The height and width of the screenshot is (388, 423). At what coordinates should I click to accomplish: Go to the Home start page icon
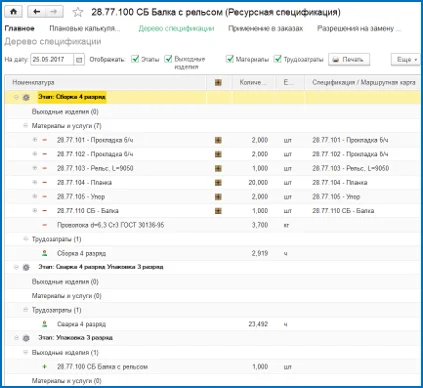(x=13, y=12)
